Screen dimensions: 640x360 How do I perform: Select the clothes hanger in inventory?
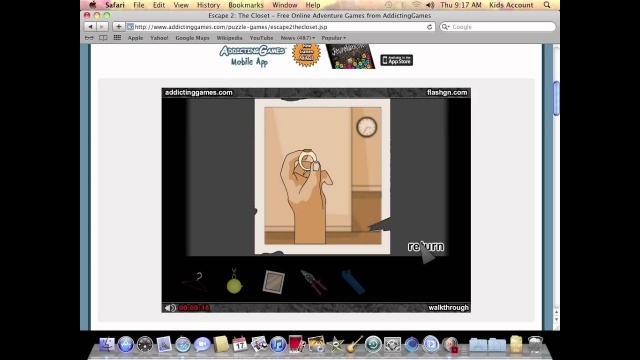195,282
